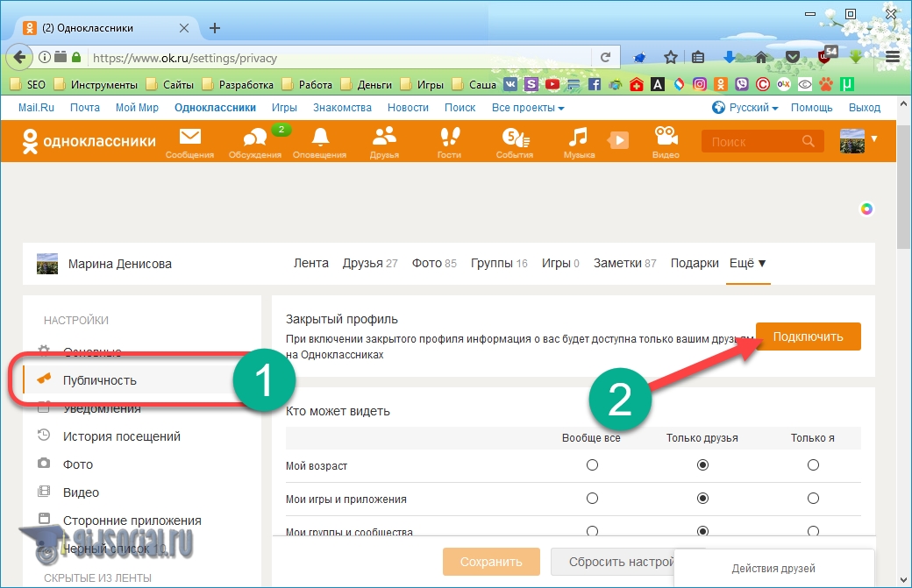912x588 pixels.
Task: Open the Viber bookmark icon
Action: point(742,84)
